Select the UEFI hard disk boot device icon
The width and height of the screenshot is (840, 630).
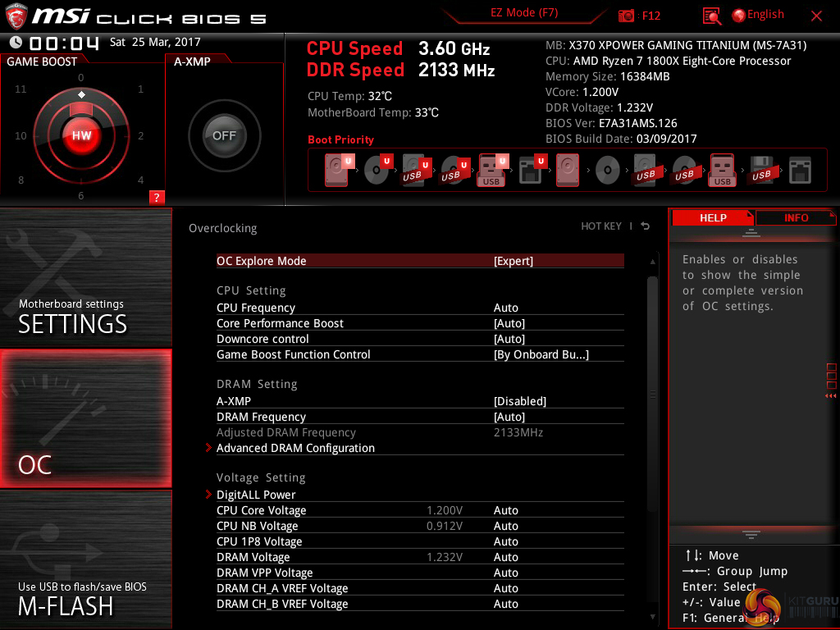coord(340,170)
